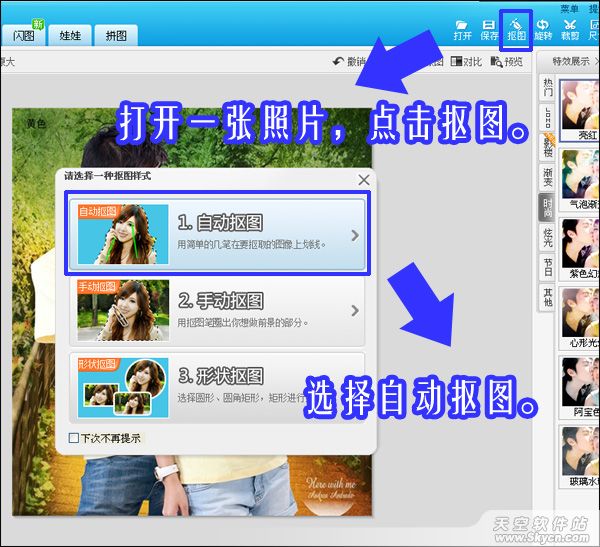Select the 炫光 effects category
The height and width of the screenshot is (547, 600).
pos(548,237)
